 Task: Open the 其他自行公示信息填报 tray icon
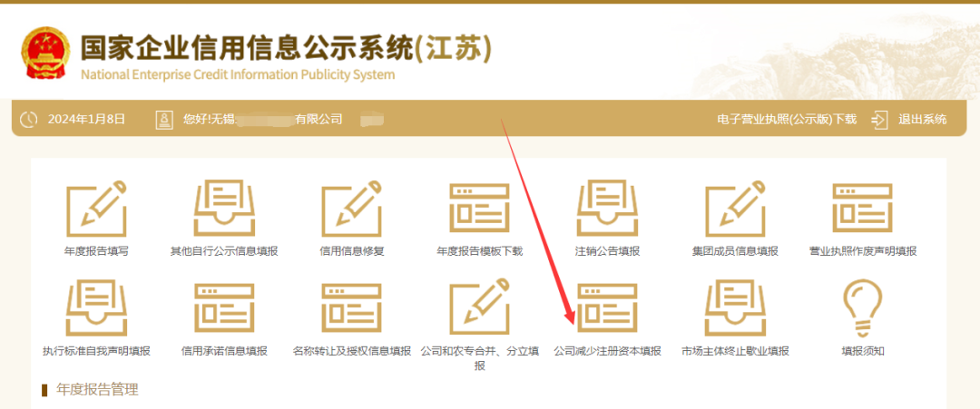pos(224,208)
